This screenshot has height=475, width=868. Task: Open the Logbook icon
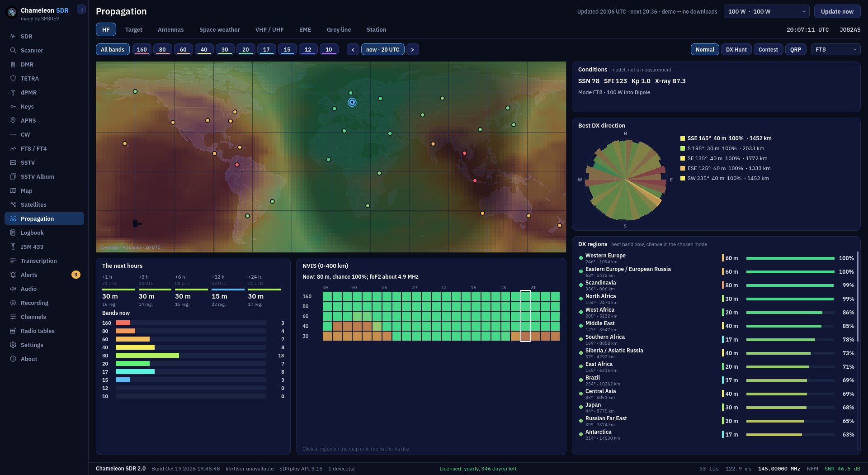coord(13,233)
